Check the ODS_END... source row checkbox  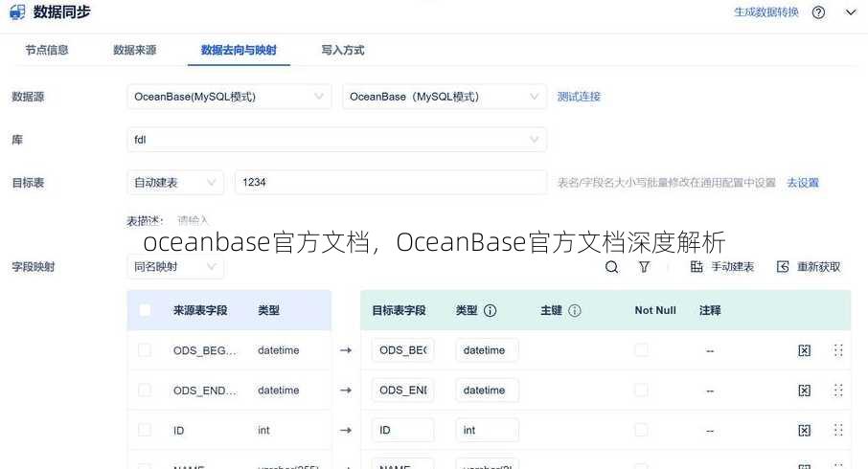[145, 390]
